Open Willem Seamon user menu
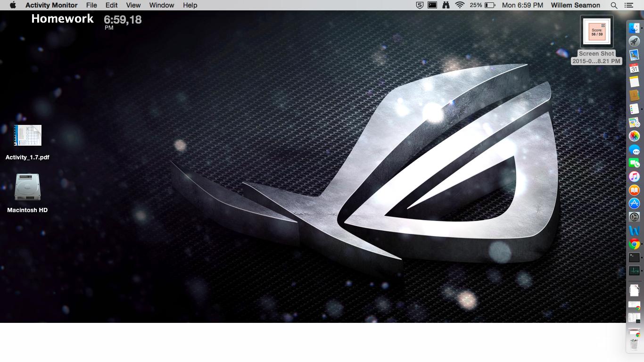644x362 pixels. pos(575,5)
